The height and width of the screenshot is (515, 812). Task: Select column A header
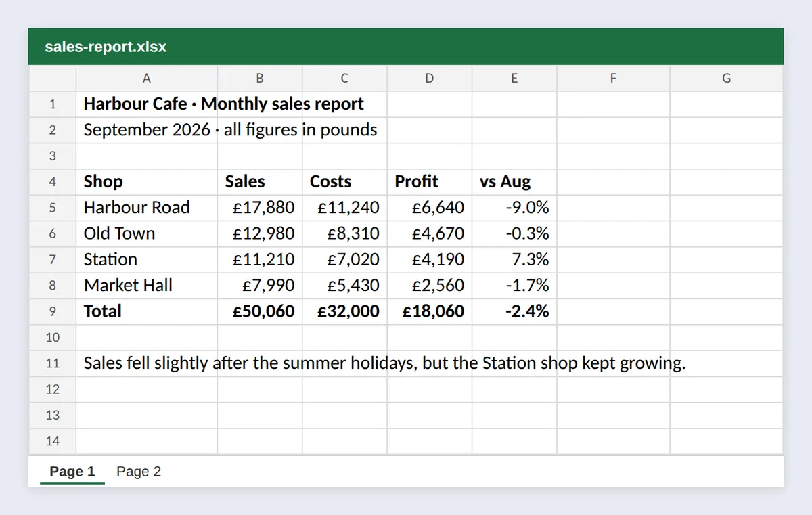click(x=147, y=78)
